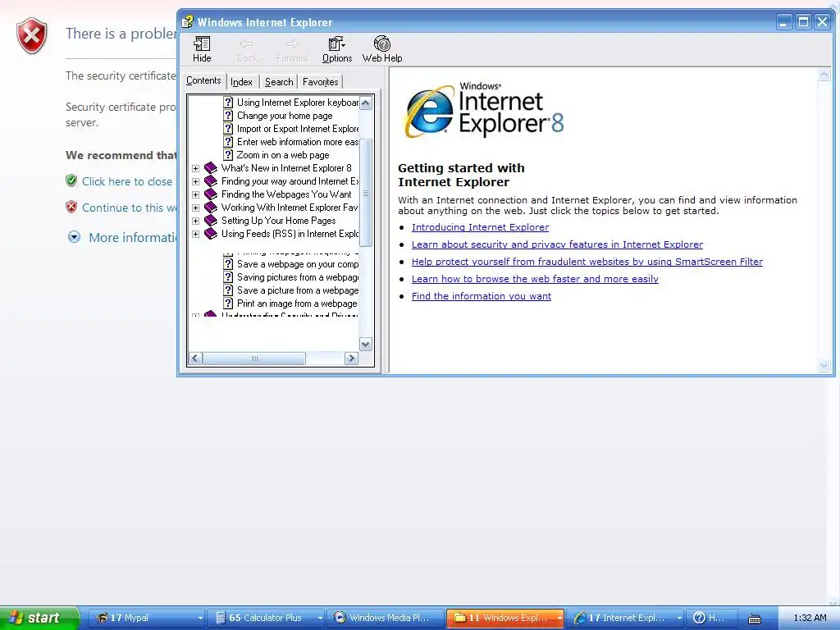Switch to the Favorites tab
The height and width of the screenshot is (630, 840).
321,82
